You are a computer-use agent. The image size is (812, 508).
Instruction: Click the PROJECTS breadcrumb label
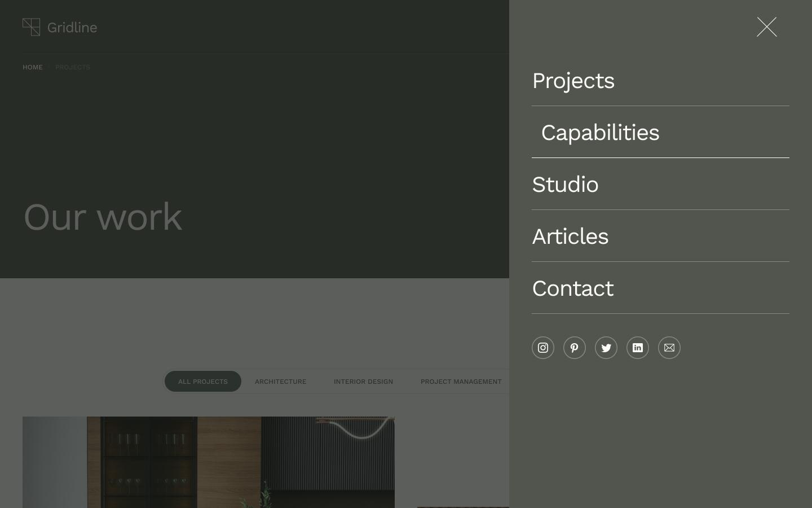[x=73, y=67]
